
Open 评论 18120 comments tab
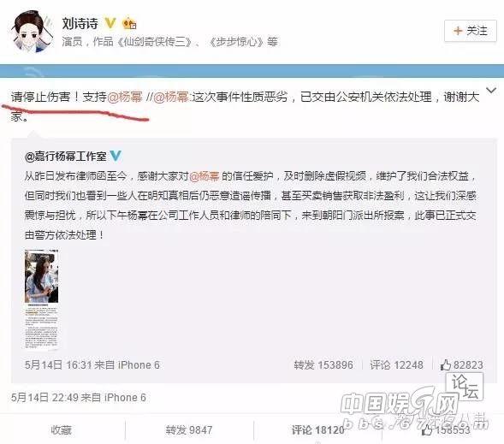point(318,429)
